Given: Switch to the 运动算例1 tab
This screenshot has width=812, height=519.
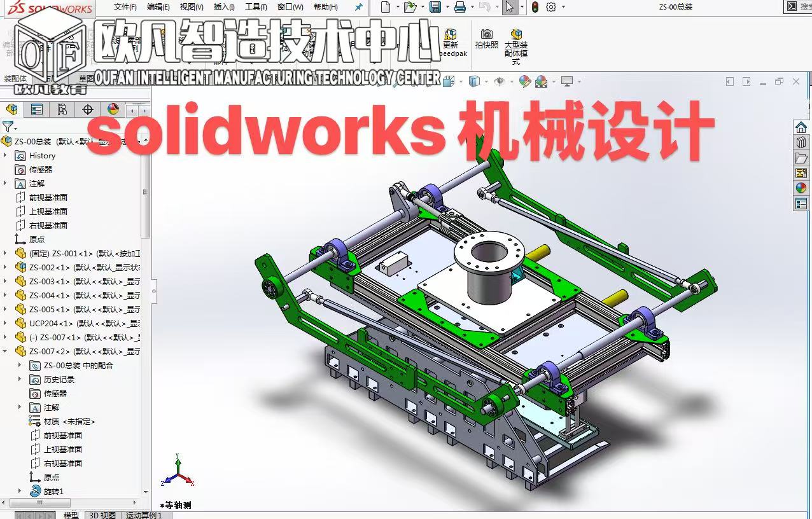Looking at the screenshot, I should point(143,515).
